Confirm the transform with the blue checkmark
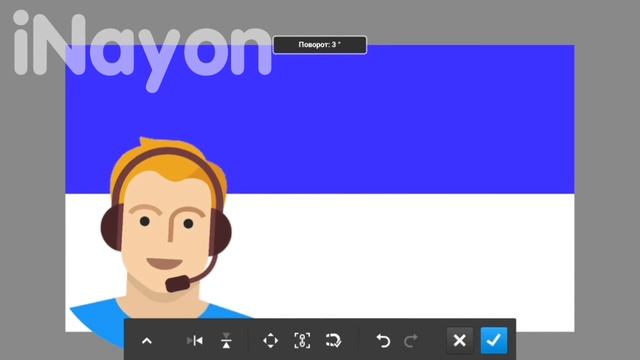 (x=494, y=340)
